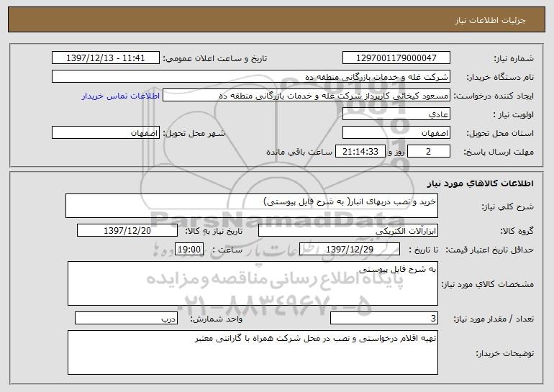Click the delivery province field اصفهان
The image size is (554, 392).
click(x=396, y=133)
